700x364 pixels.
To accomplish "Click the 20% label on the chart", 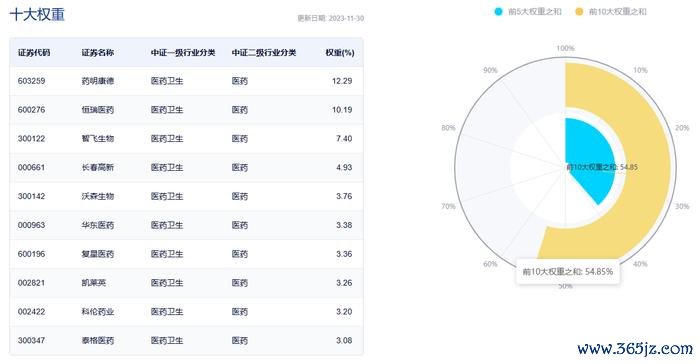I will (x=682, y=128).
